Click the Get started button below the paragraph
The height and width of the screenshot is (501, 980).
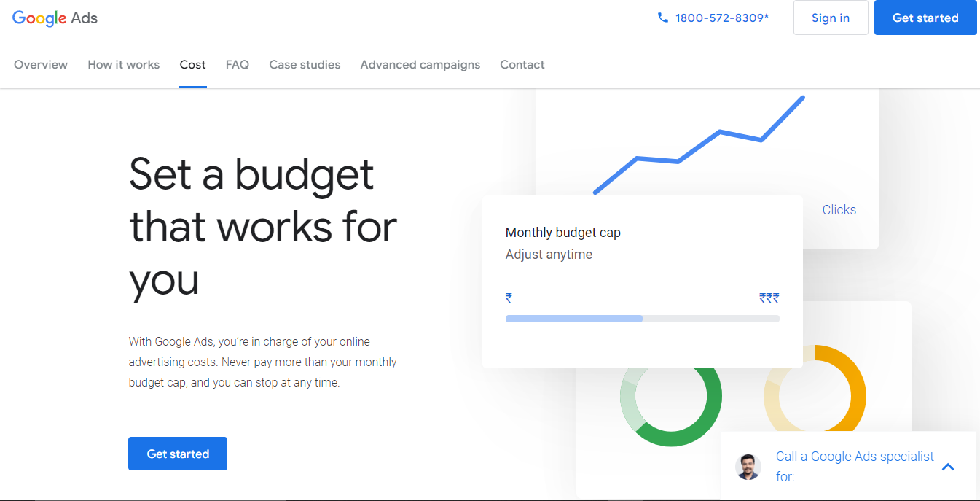click(178, 454)
